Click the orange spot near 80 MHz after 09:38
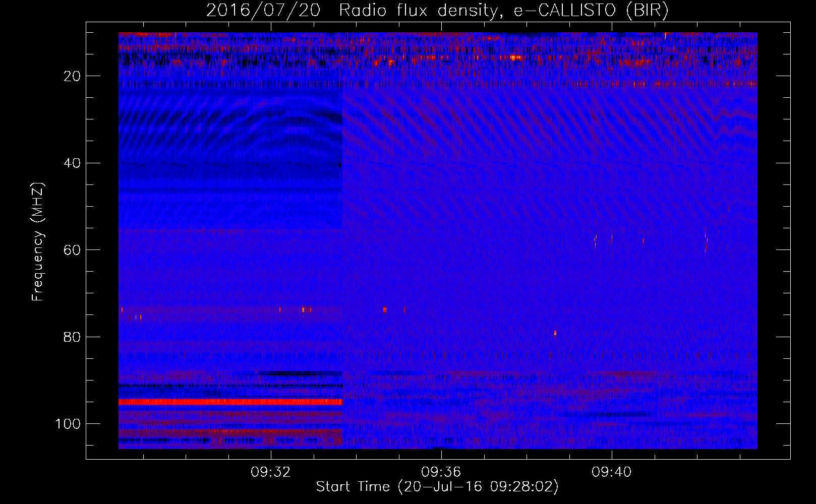Image resolution: width=816 pixels, height=504 pixels. (x=555, y=333)
